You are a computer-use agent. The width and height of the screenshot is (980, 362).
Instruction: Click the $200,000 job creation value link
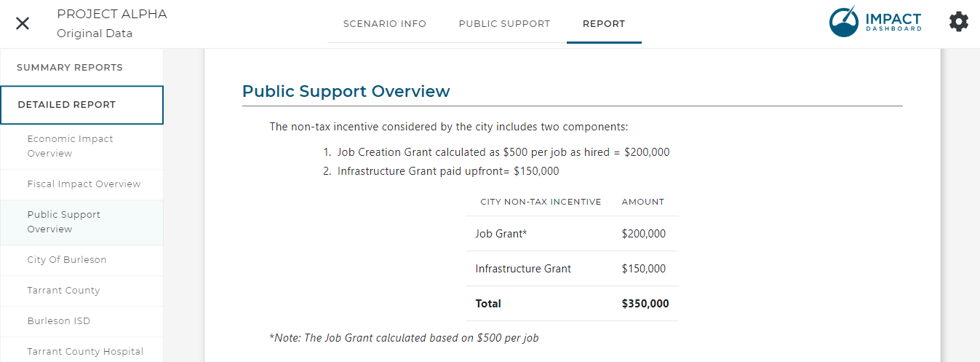pos(647,152)
